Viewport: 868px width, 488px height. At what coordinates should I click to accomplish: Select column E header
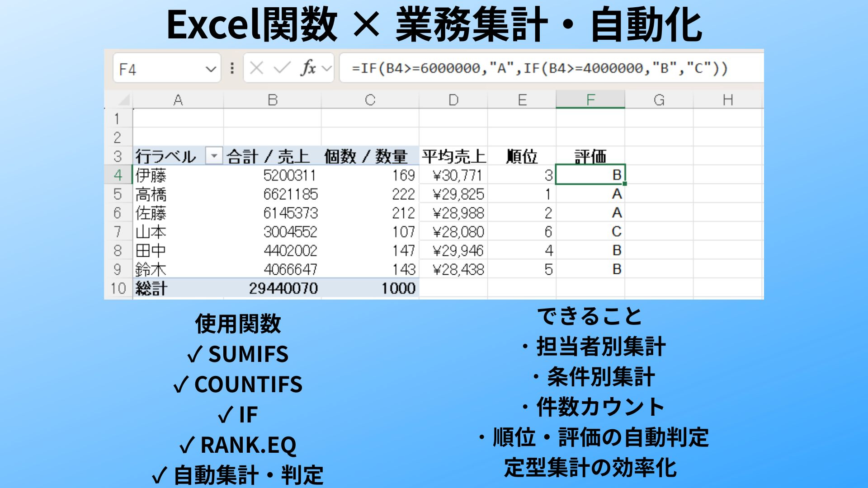point(522,100)
